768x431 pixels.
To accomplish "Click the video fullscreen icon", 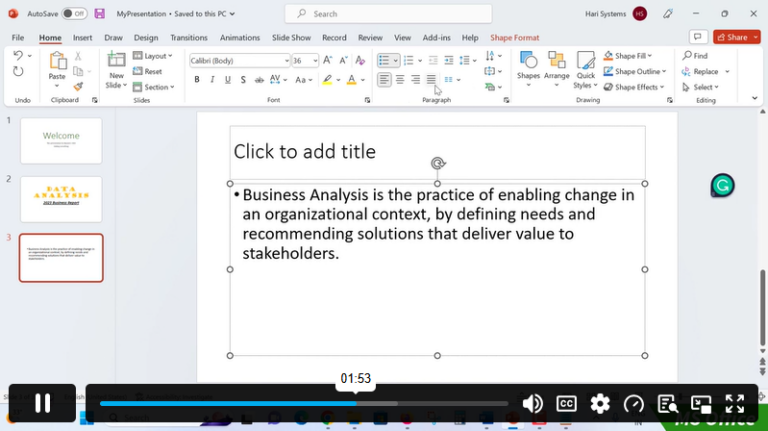I will click(x=735, y=404).
